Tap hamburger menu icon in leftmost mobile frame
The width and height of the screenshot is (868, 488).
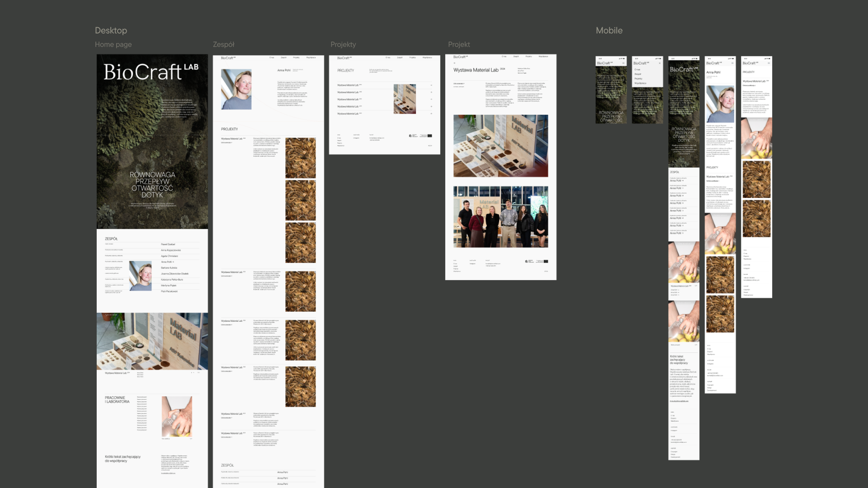point(623,63)
